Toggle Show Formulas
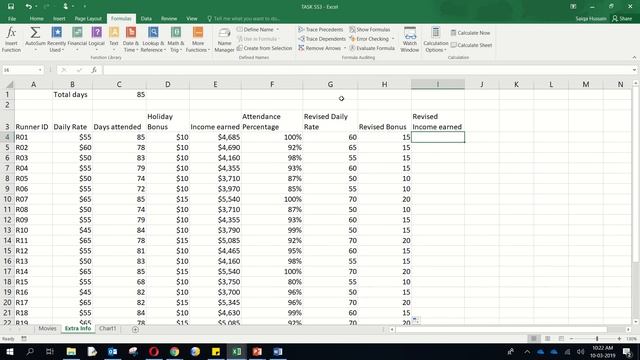Image resolution: width=640 pixels, height=360 pixels. coord(369,29)
